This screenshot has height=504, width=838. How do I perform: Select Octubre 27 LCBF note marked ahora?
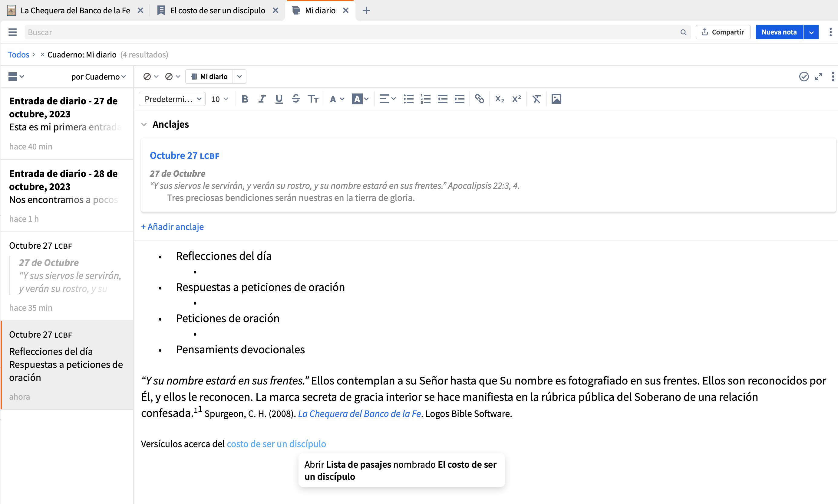[x=67, y=365]
